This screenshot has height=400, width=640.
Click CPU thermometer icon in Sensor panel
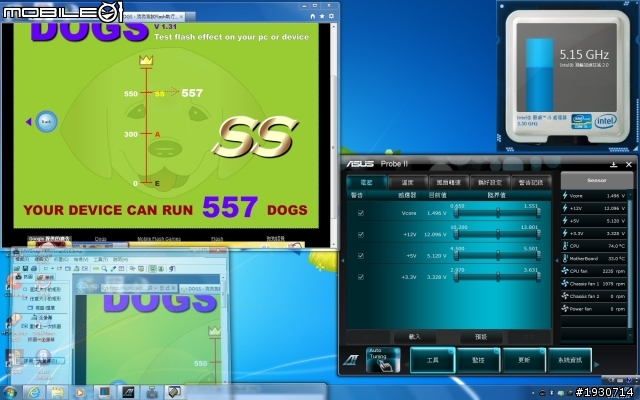click(565, 246)
